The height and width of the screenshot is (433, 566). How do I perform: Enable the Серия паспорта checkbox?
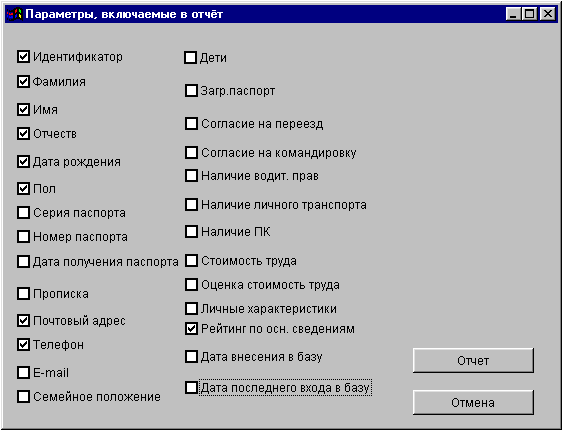(x=23, y=213)
